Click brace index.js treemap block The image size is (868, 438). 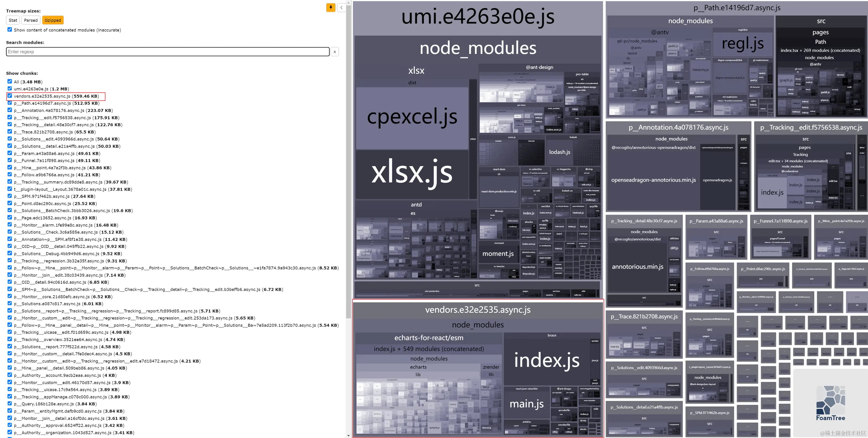click(546, 361)
